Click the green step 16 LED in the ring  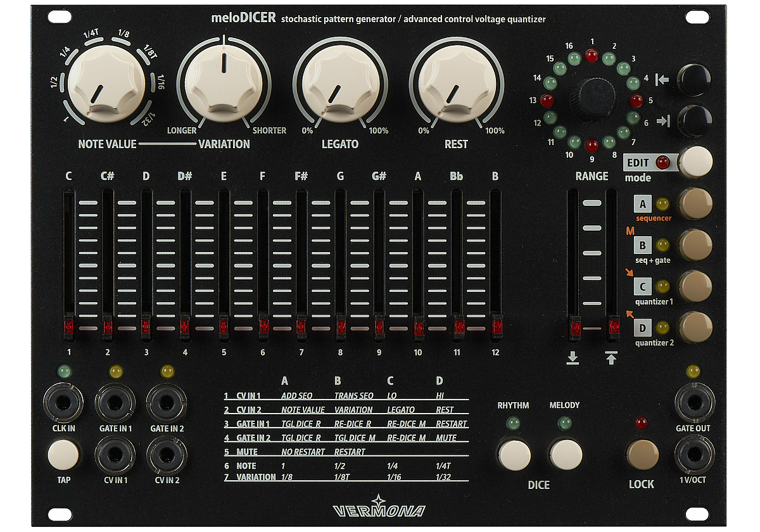point(575,60)
